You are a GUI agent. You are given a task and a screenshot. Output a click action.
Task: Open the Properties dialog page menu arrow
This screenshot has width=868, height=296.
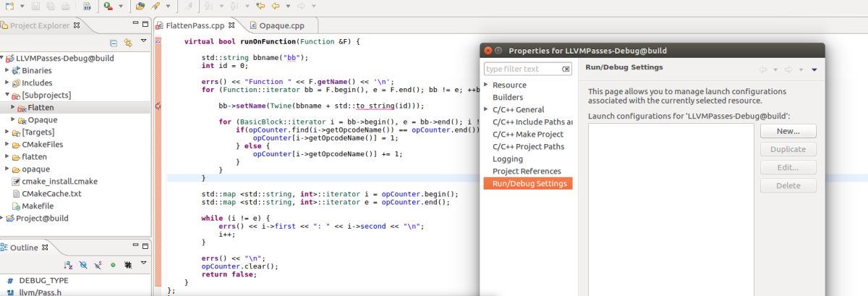814,69
